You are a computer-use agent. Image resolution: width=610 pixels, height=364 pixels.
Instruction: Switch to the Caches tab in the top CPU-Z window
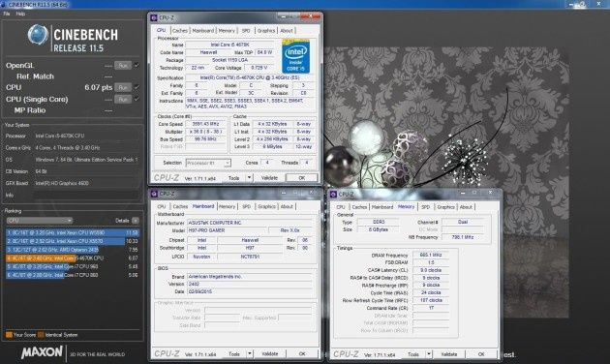(180, 30)
